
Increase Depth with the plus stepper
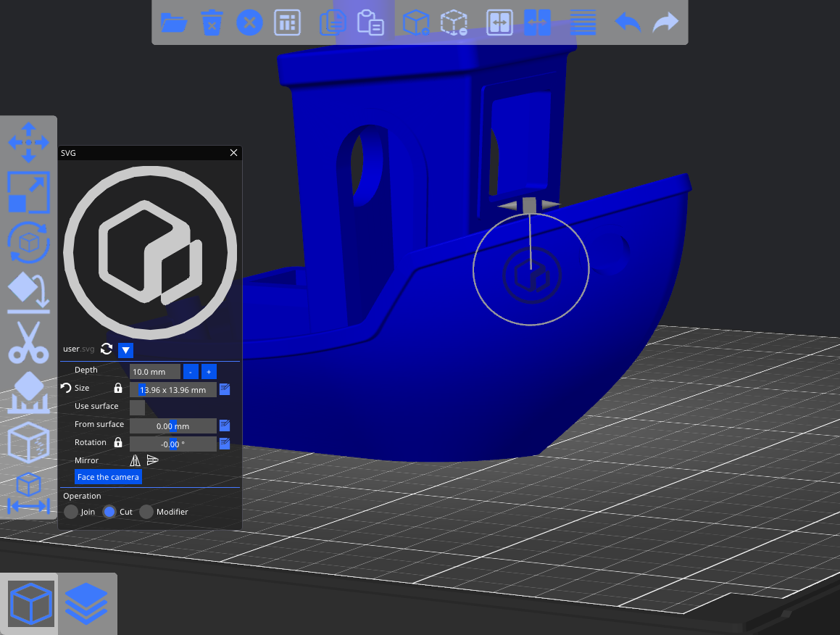point(209,371)
